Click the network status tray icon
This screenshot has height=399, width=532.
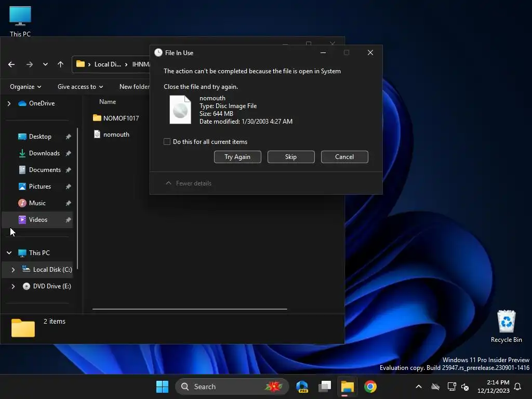click(451, 387)
